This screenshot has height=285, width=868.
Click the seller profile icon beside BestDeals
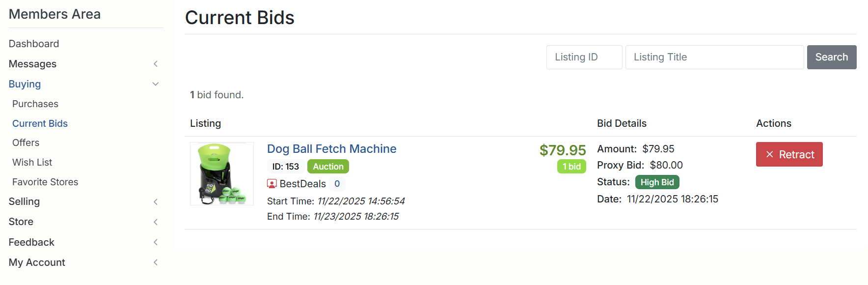(x=271, y=184)
